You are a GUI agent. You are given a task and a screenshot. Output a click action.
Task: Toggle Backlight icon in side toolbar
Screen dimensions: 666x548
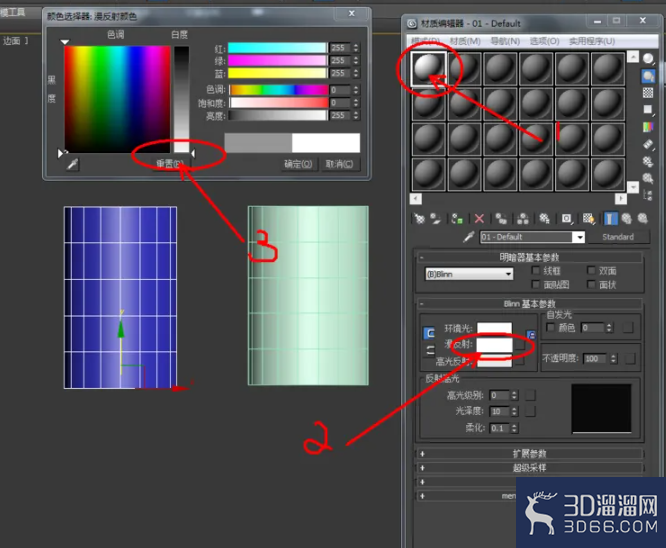coord(648,76)
